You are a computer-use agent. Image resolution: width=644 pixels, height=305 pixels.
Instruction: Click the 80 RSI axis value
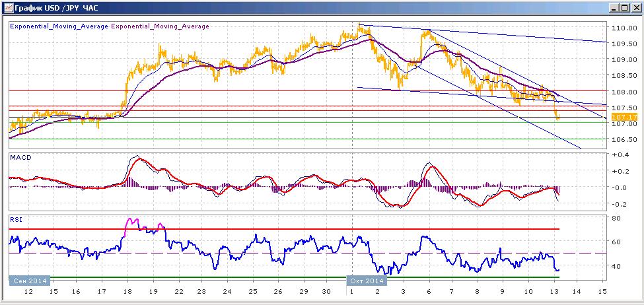click(615, 218)
